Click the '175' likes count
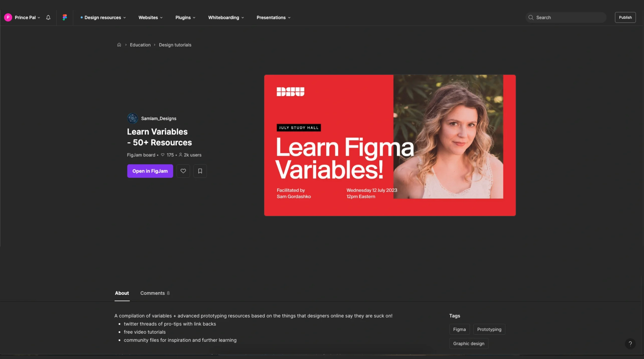The image size is (644, 359). click(170, 155)
